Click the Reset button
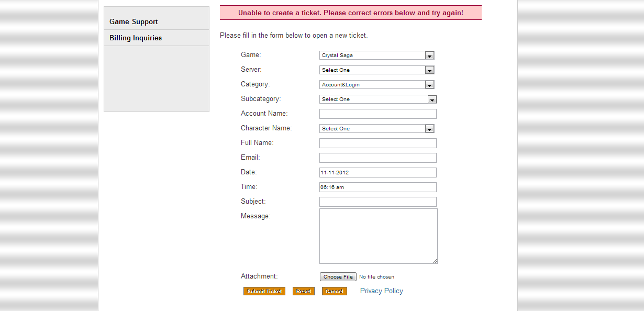Screen dimensions: 644x311 pos(304,292)
